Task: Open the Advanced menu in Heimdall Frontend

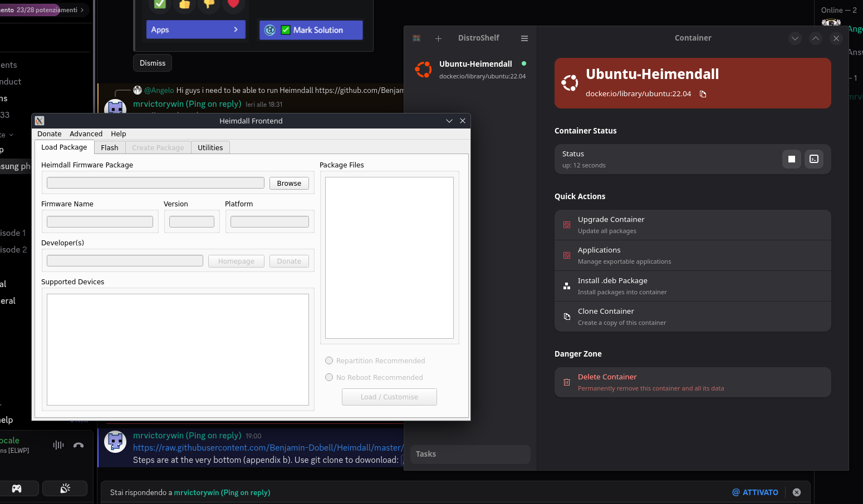Action: tap(86, 134)
